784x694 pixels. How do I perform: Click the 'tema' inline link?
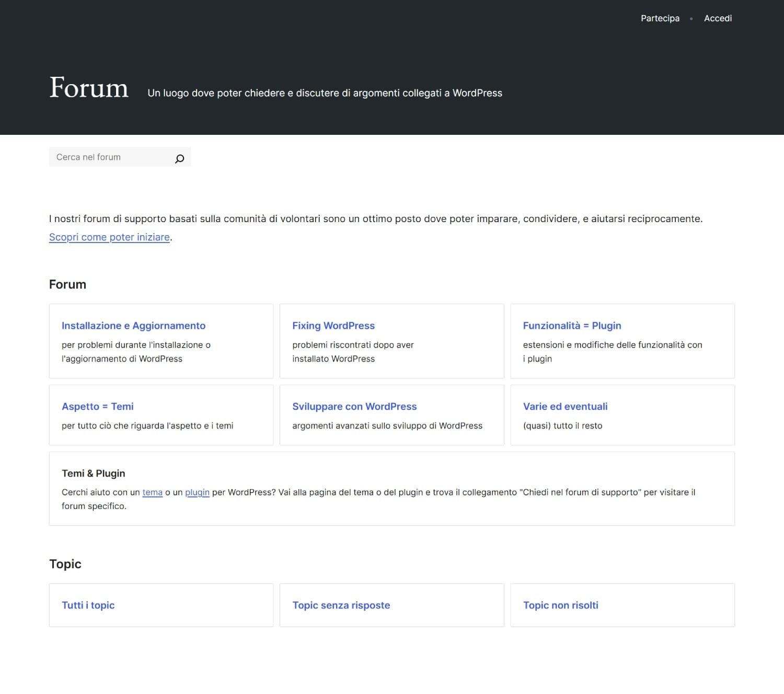152,492
